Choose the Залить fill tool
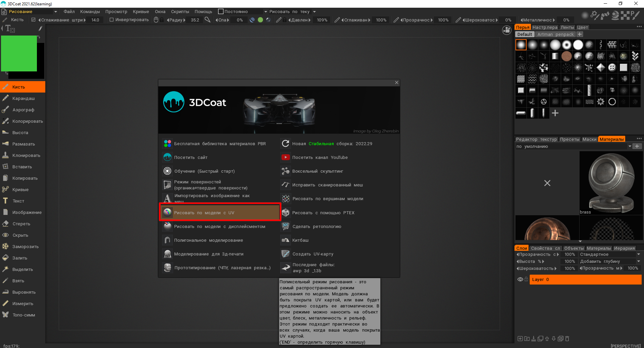Screen dimensions: 644x348 [23, 258]
